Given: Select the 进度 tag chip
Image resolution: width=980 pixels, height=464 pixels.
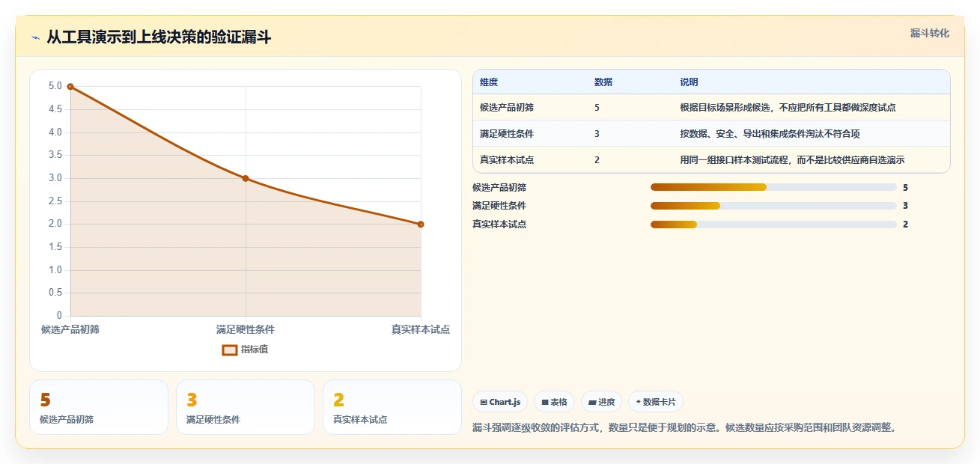Looking at the screenshot, I should click(x=602, y=402).
